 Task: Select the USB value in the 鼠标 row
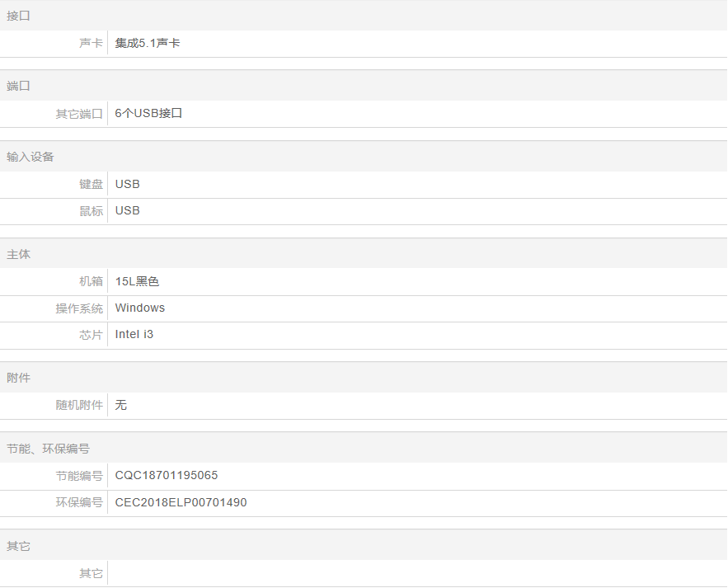(127, 211)
